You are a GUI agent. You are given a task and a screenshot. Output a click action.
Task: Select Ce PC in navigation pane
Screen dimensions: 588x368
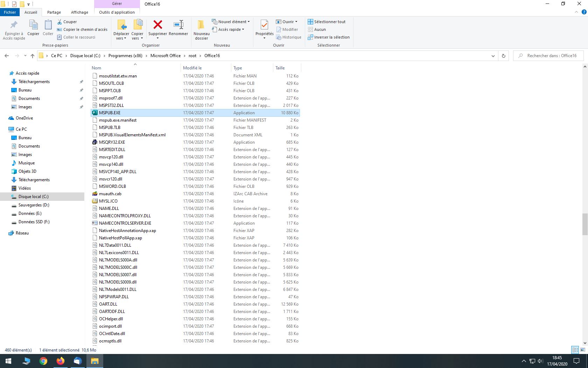[21, 129]
